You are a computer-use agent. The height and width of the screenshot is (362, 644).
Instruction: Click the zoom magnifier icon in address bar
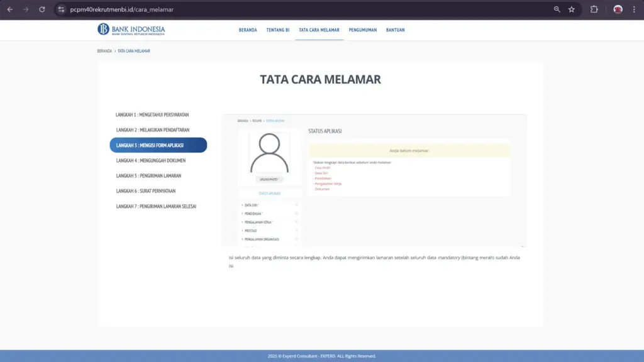557,9
